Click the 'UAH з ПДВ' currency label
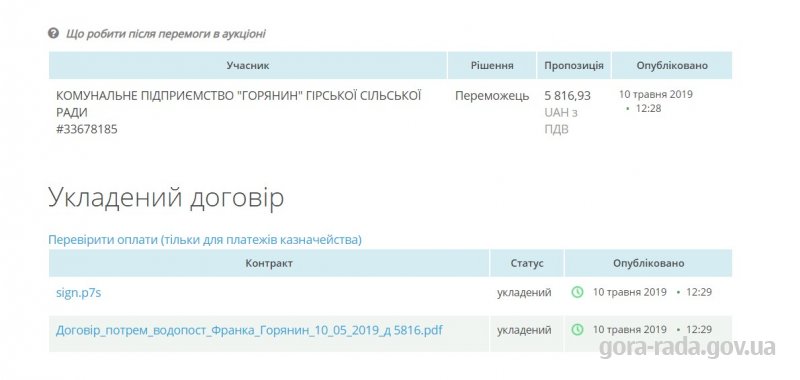Viewport: 800px width, 380px height. pyautogui.click(x=561, y=121)
